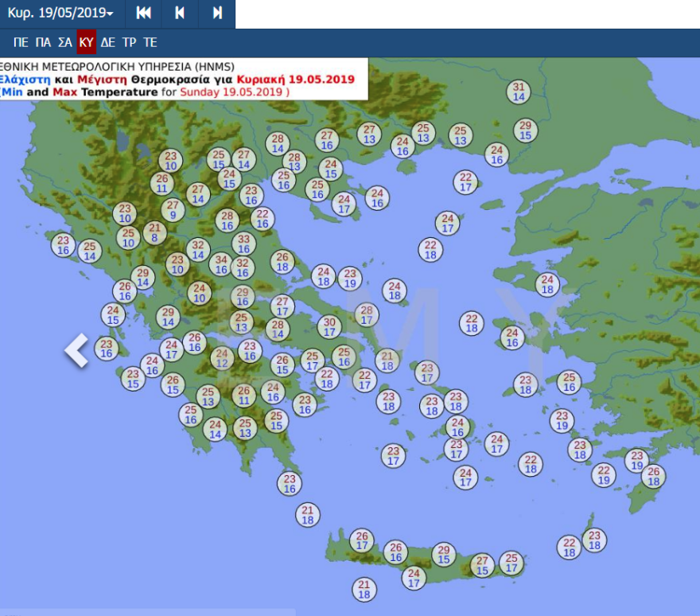Select the 21/8 temperature marker
Viewport: 700px width, 616px height.
154,232
